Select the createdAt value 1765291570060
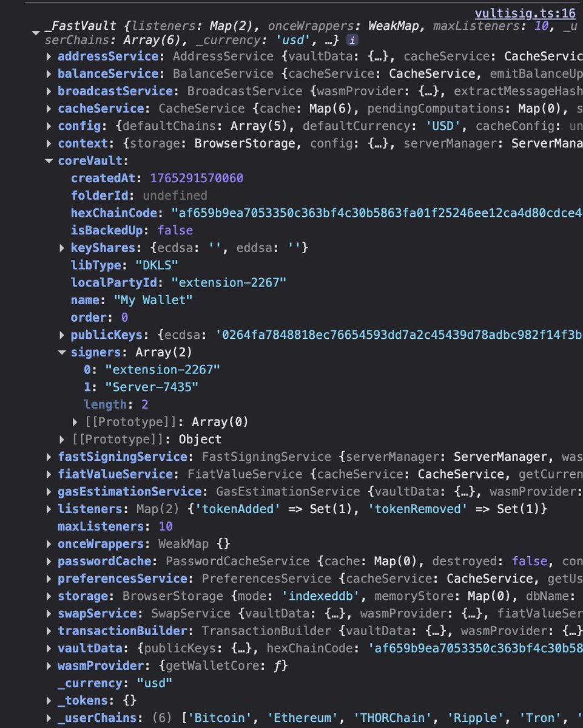 pyautogui.click(x=197, y=179)
